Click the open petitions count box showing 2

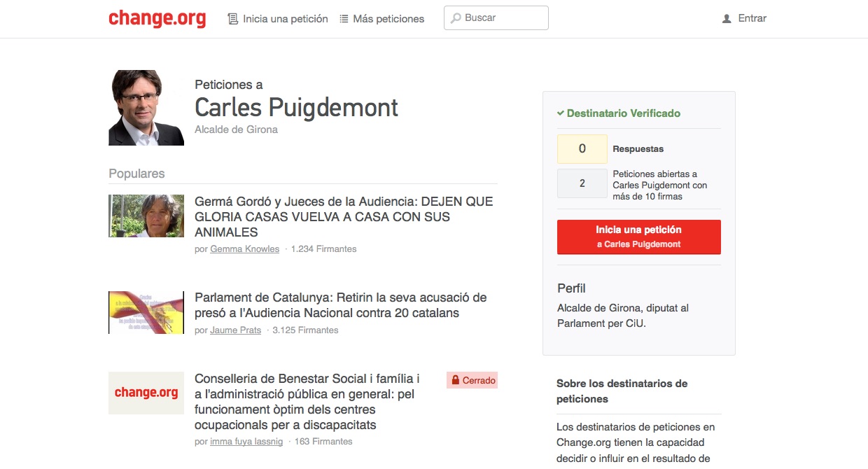click(582, 183)
